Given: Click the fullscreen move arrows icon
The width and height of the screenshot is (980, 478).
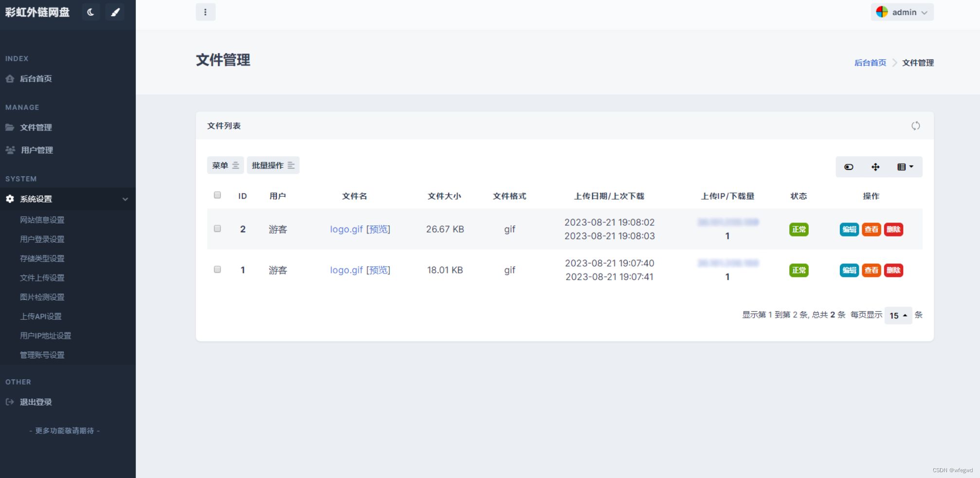Looking at the screenshot, I should (875, 167).
